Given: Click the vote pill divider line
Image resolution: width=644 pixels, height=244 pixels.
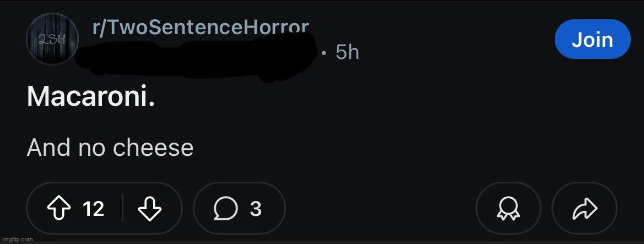Looking at the screenshot, I should [122, 209].
